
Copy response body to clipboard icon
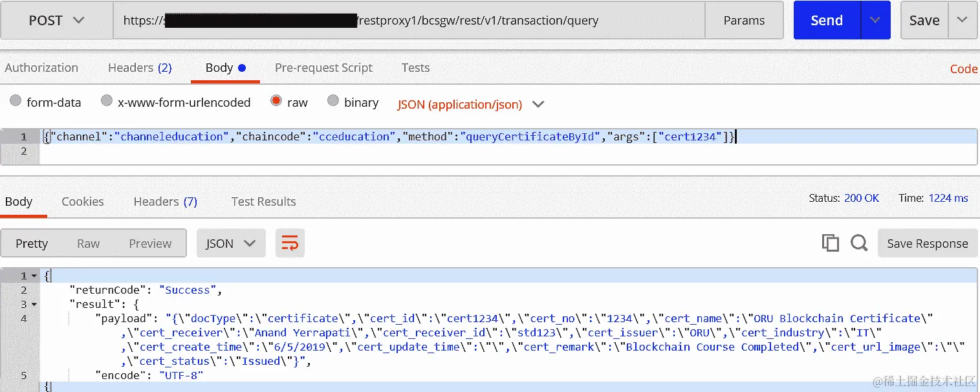(x=830, y=243)
